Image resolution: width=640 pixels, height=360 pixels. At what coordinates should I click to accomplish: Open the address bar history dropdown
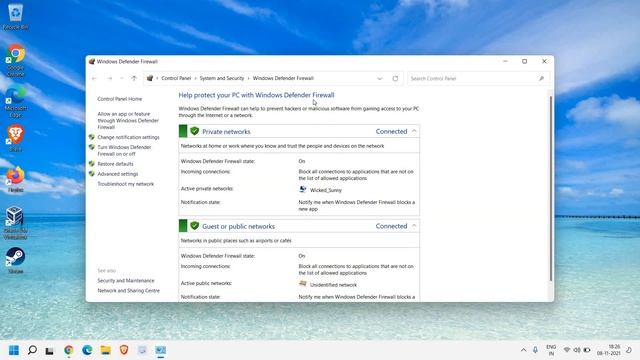point(380,78)
